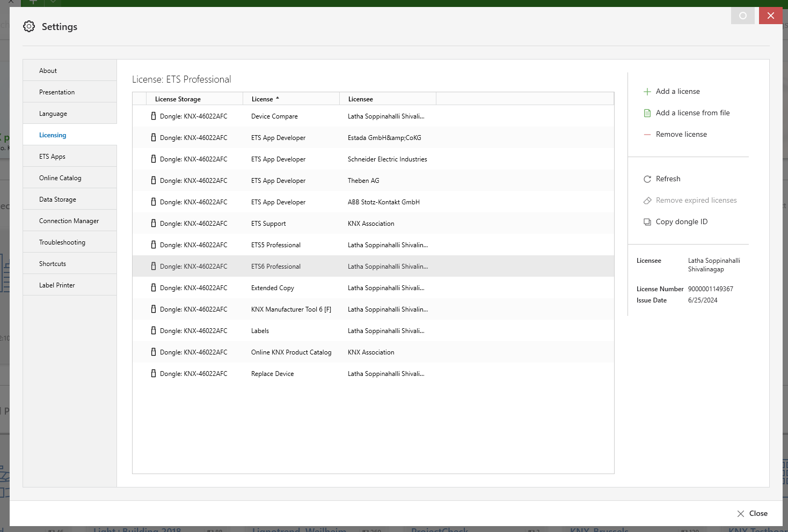The image size is (788, 532).
Task: Select the KNX Manufacturer Tool 6 [F] entry
Action: coord(291,309)
